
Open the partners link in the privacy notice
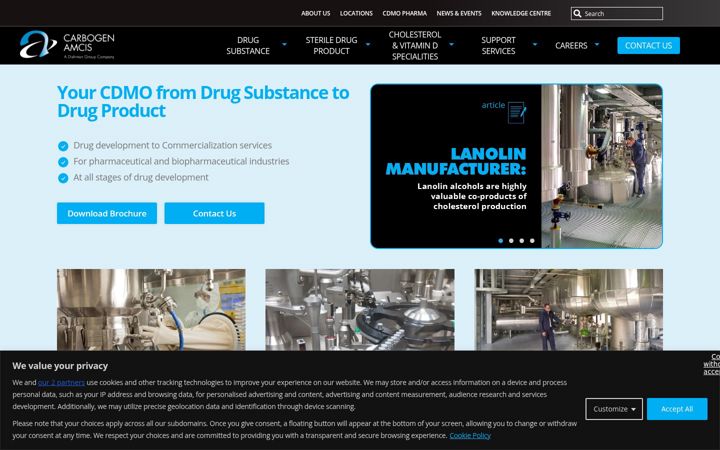tap(61, 382)
